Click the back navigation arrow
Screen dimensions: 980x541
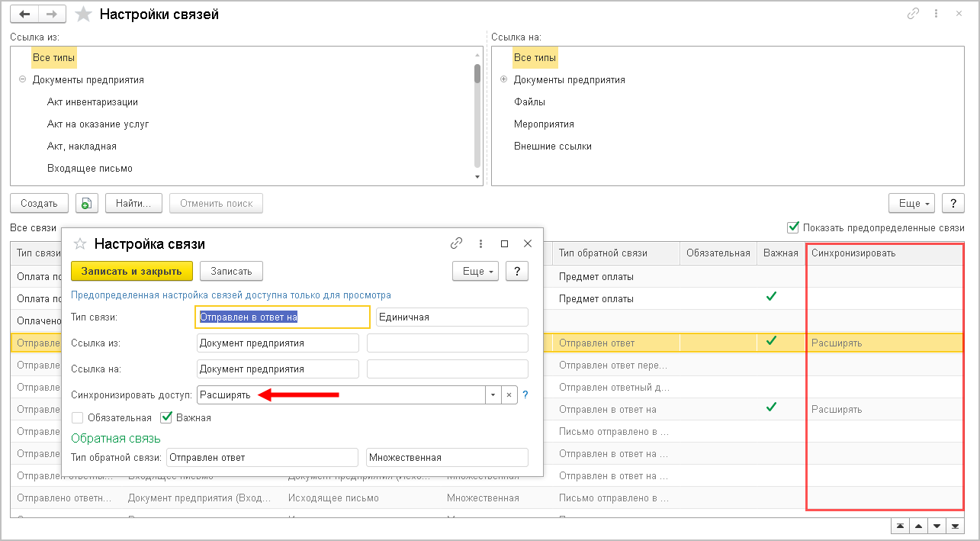tap(24, 14)
